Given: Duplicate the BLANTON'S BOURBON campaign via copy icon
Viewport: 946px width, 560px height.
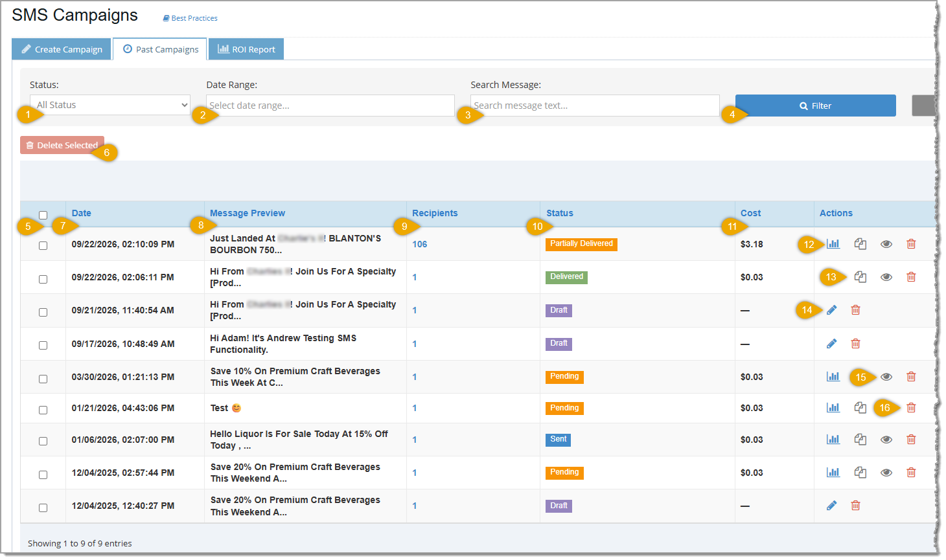Looking at the screenshot, I should click(860, 244).
